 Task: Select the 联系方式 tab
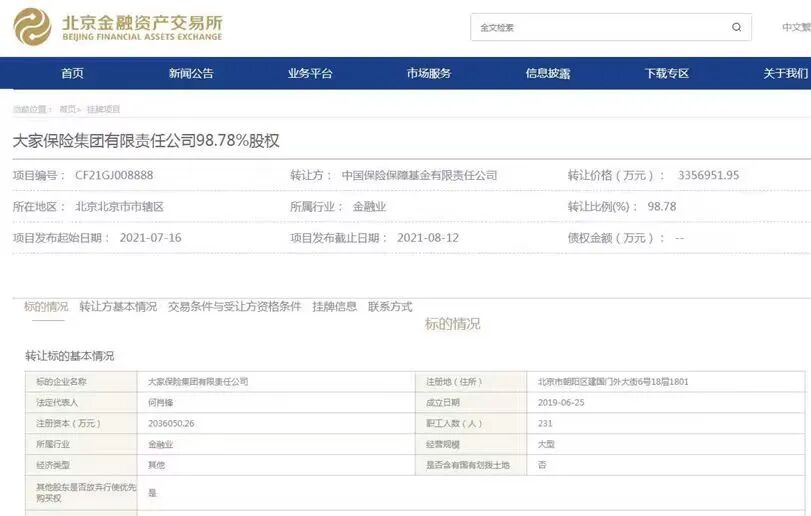coord(391,307)
